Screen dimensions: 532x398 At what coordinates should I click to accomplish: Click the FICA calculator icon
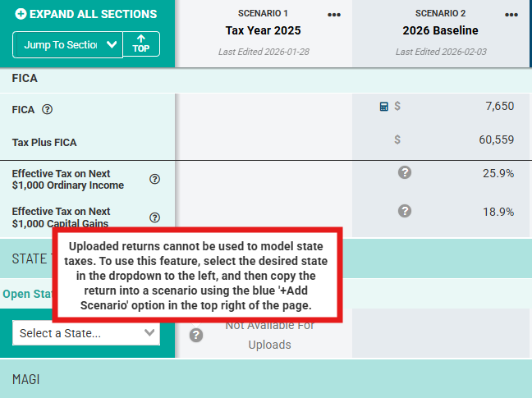tap(383, 106)
